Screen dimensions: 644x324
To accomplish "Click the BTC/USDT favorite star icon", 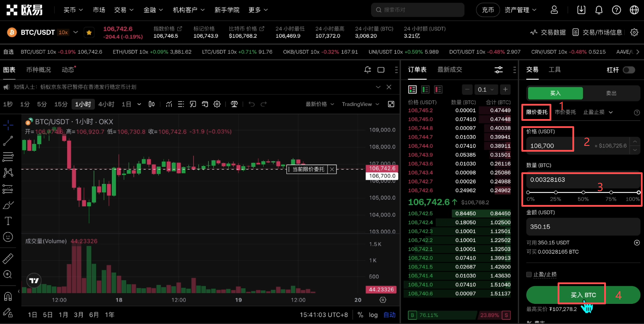I will pyautogui.click(x=89, y=33).
